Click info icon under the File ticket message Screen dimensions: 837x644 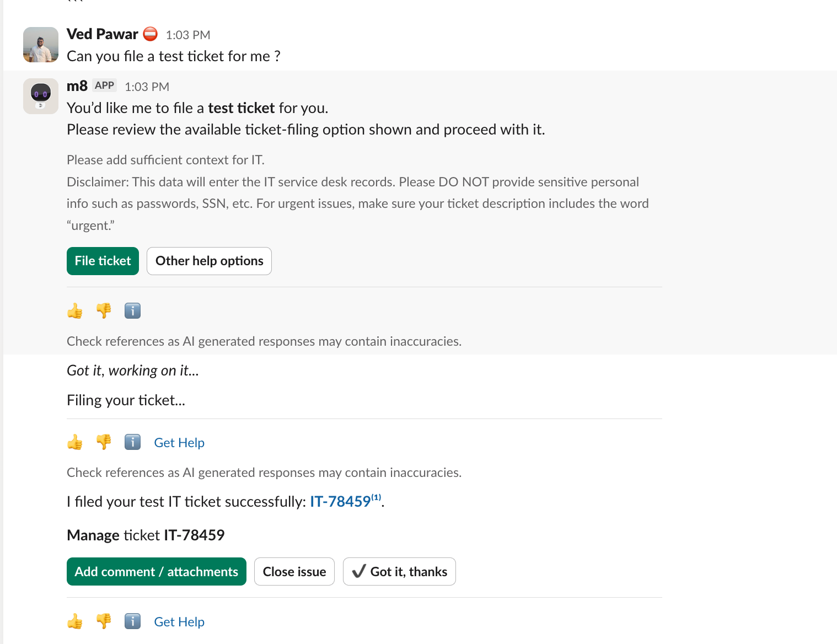click(132, 311)
